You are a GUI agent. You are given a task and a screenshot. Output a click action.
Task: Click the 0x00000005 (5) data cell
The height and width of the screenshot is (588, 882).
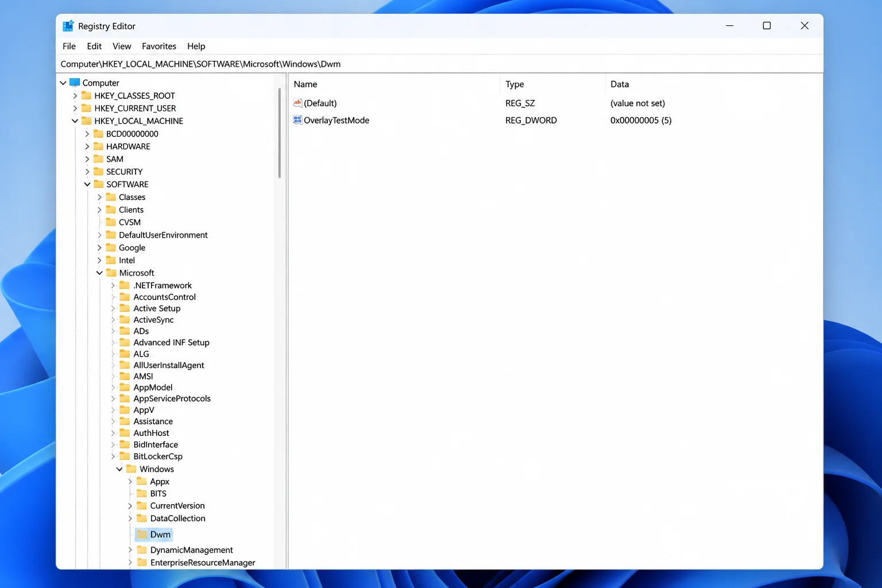coord(641,120)
